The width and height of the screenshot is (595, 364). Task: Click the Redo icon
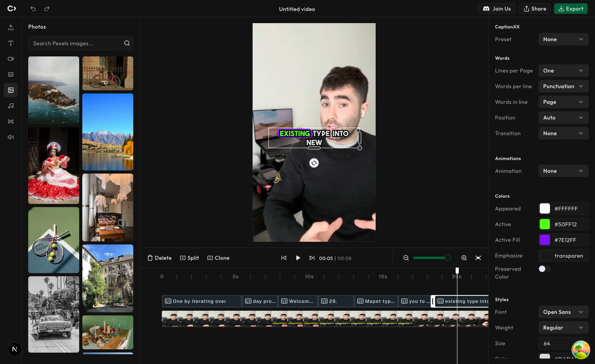pyautogui.click(x=47, y=9)
